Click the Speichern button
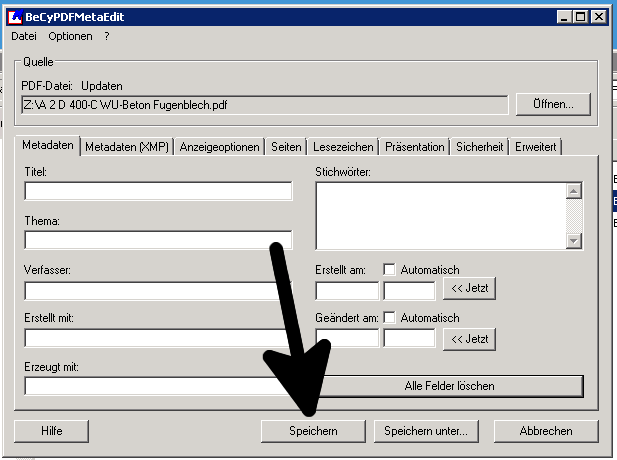Image resolution: width=617 pixels, height=460 pixels. coord(313,431)
